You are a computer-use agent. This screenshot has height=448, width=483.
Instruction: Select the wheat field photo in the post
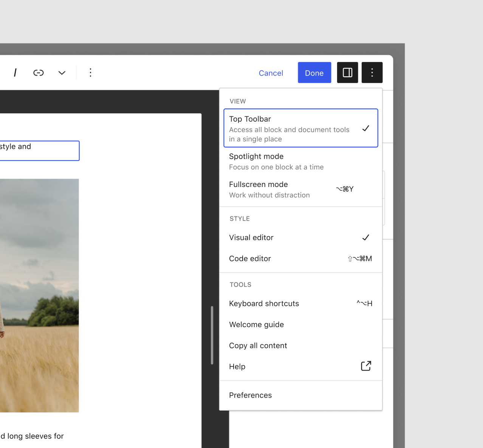40,295
